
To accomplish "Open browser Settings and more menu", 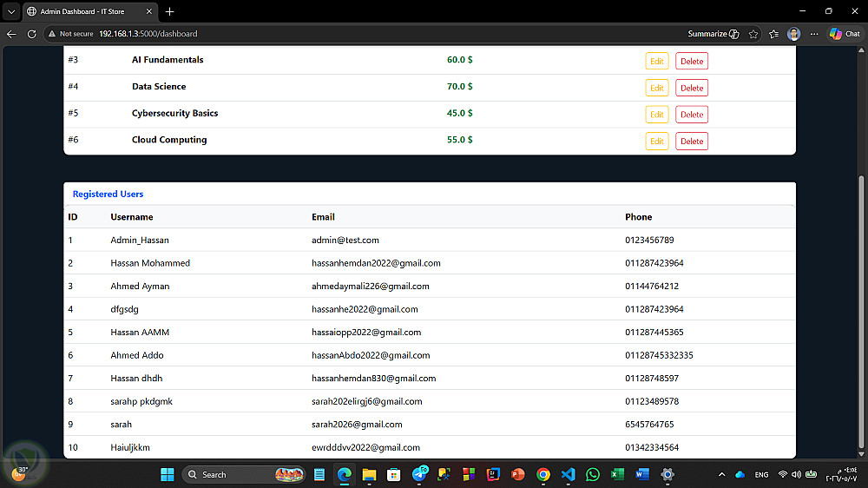I will (814, 34).
